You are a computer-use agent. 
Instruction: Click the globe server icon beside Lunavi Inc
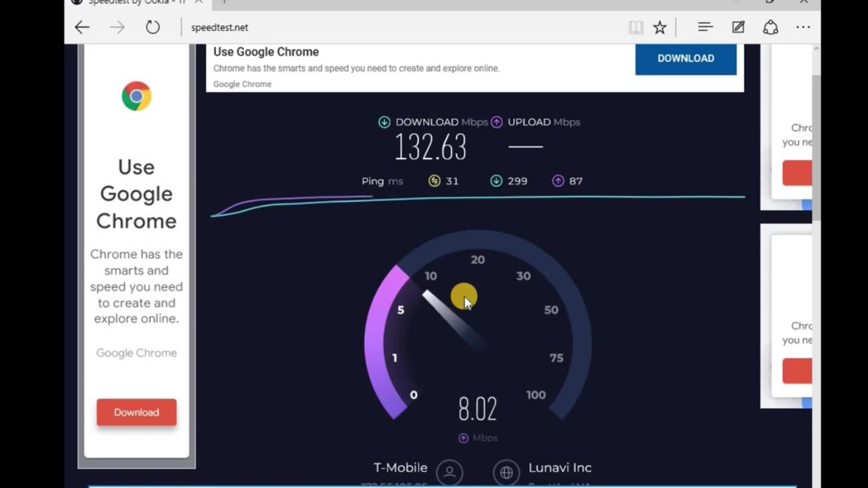click(507, 472)
